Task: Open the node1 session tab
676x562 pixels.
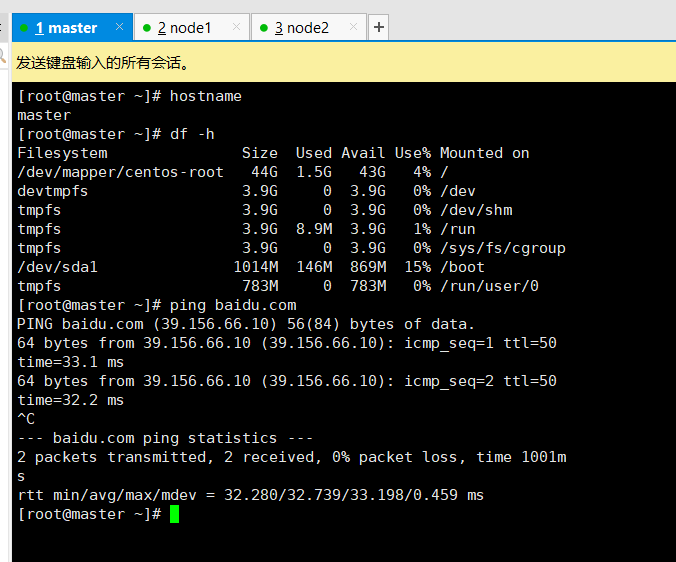Action: point(185,28)
